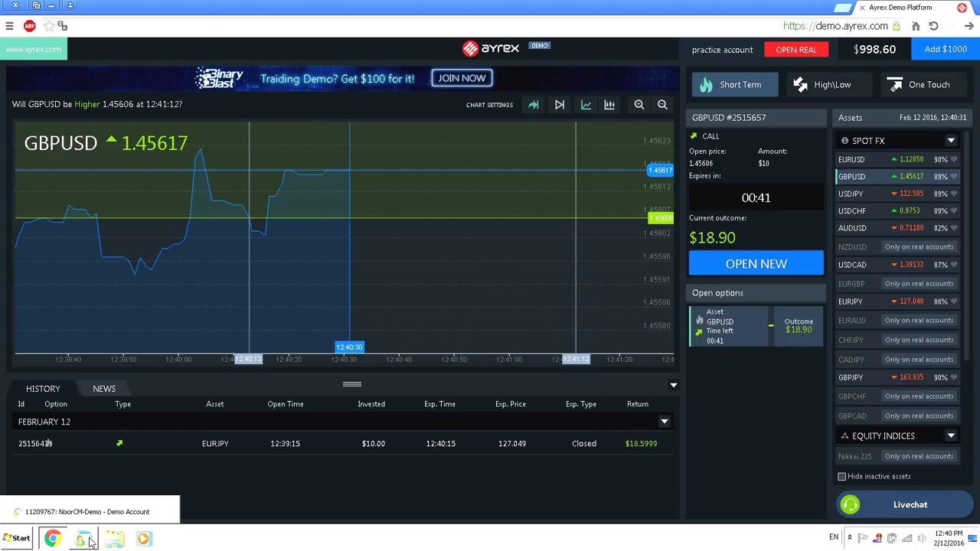Click the OPEN REAL account button
This screenshot has height=551, width=980.
coord(796,50)
